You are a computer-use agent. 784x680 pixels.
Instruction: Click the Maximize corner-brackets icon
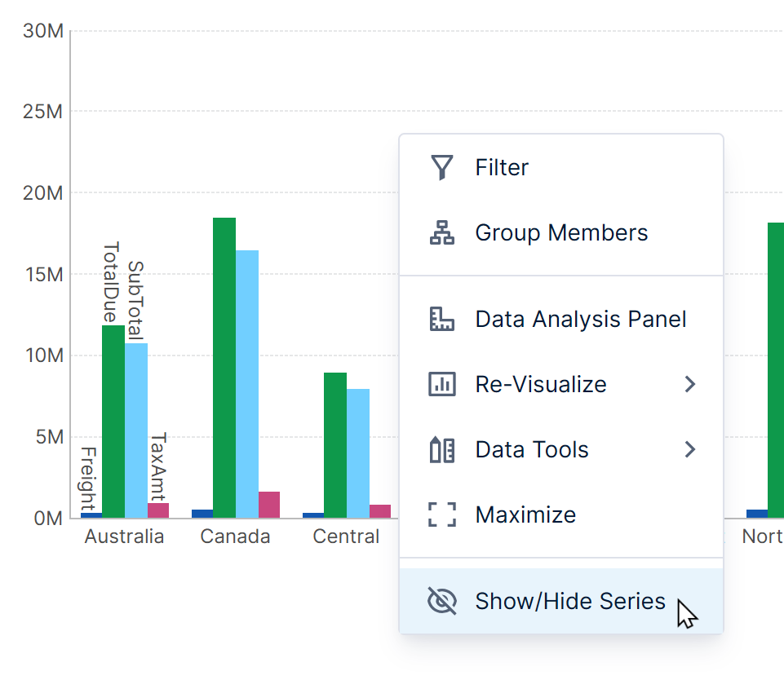pyautogui.click(x=441, y=515)
